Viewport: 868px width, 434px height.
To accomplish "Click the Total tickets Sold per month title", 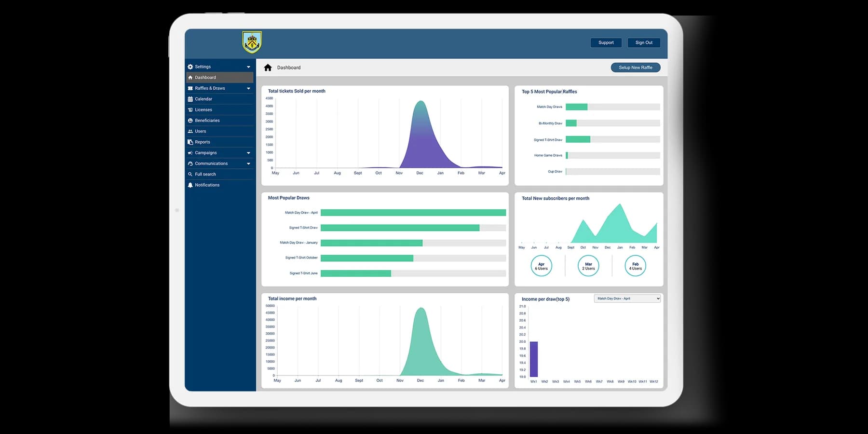I will click(x=297, y=91).
